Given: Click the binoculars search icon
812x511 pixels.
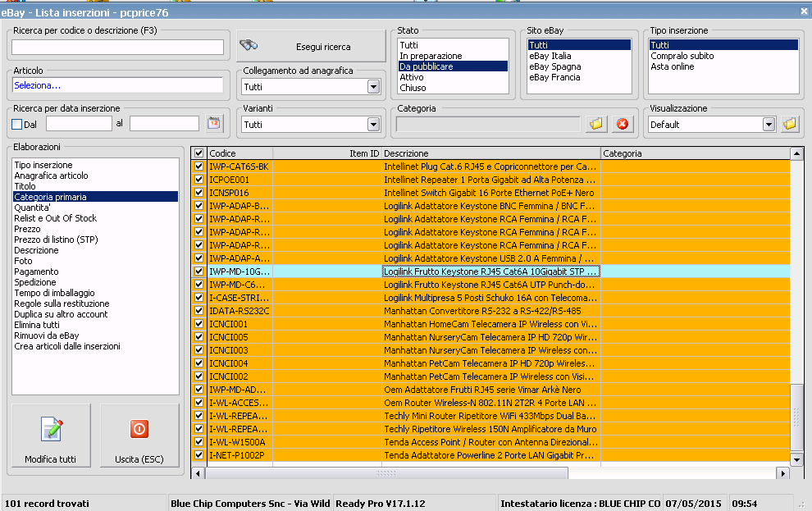Looking at the screenshot, I should tap(249, 46).
